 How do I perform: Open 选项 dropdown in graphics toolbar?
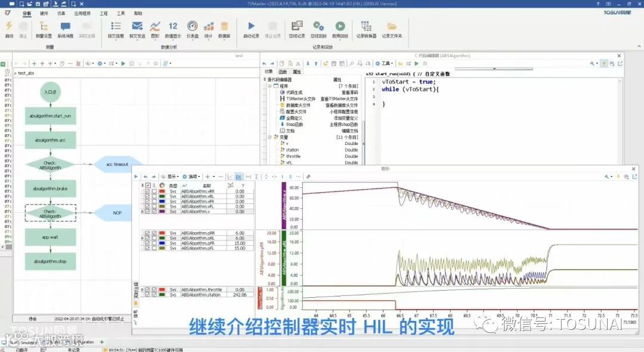[191, 177]
